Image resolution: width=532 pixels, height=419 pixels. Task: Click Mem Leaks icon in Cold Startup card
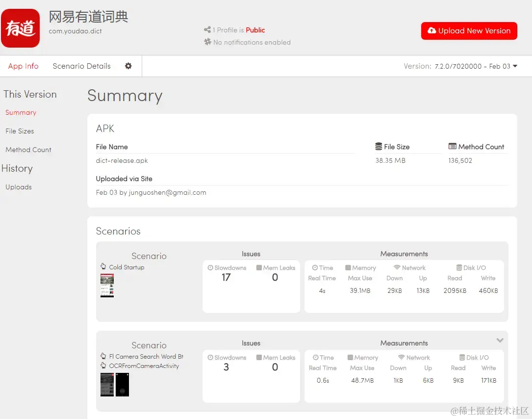(259, 267)
